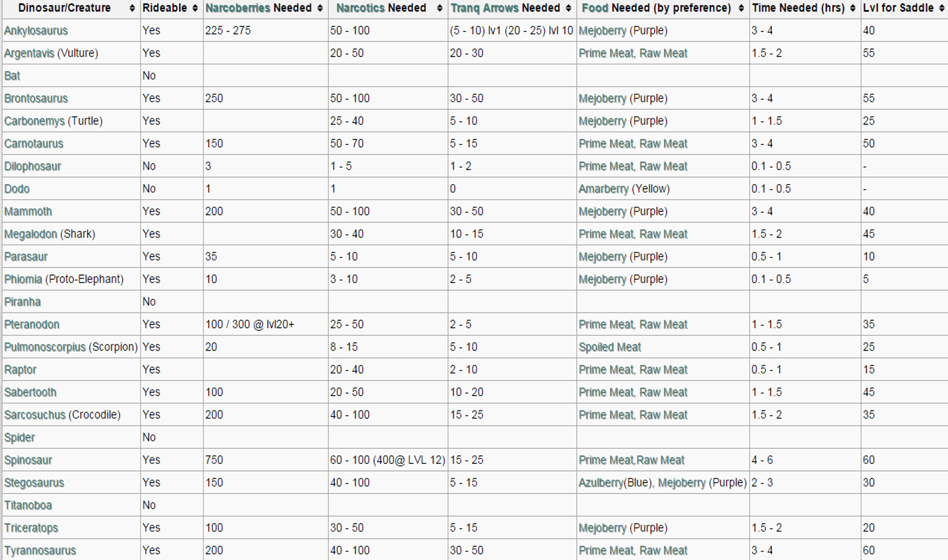Open Azulberry link in Stegosaurus row
The width and height of the screenshot is (948, 560).
tap(601, 483)
